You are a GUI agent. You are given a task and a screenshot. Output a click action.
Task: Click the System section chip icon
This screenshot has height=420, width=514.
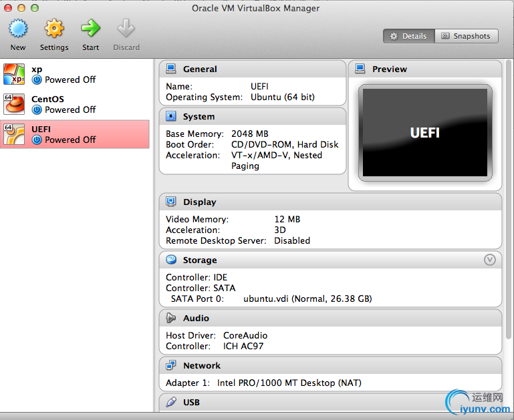click(171, 116)
